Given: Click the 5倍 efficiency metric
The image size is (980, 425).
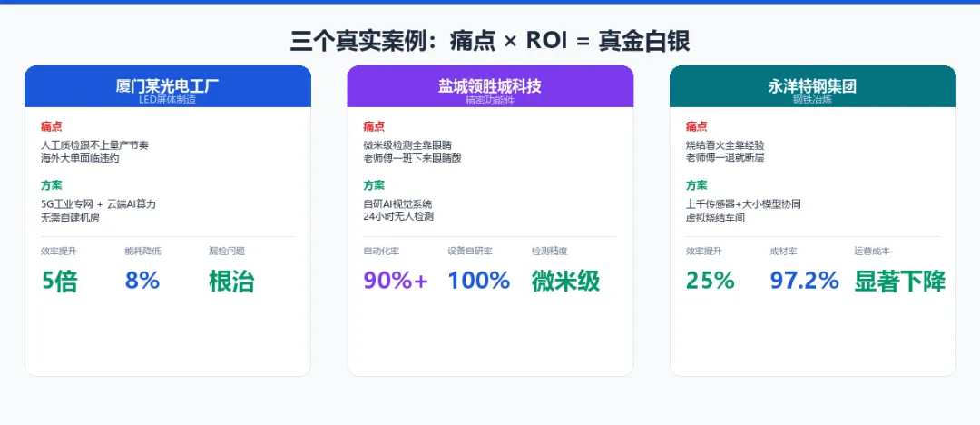Looking at the screenshot, I should click(59, 281).
